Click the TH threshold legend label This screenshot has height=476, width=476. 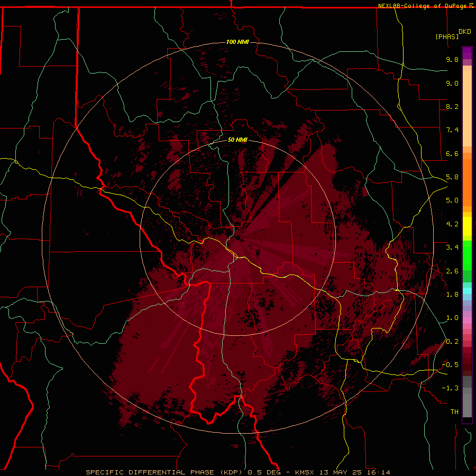(454, 412)
